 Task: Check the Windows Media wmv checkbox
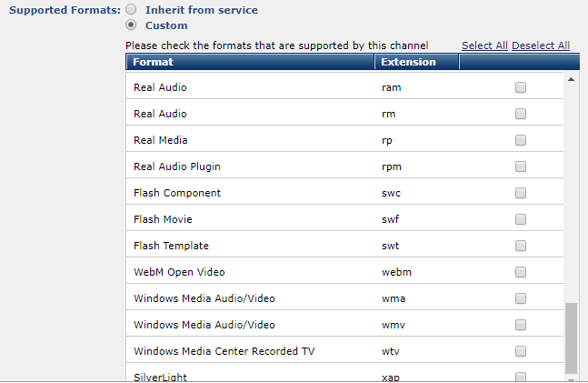click(521, 326)
